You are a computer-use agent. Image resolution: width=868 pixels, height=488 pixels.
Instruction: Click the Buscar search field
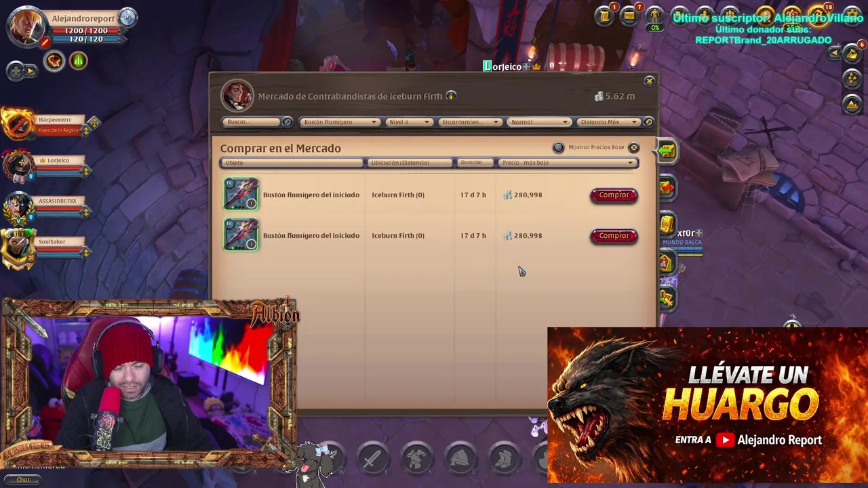[252, 122]
